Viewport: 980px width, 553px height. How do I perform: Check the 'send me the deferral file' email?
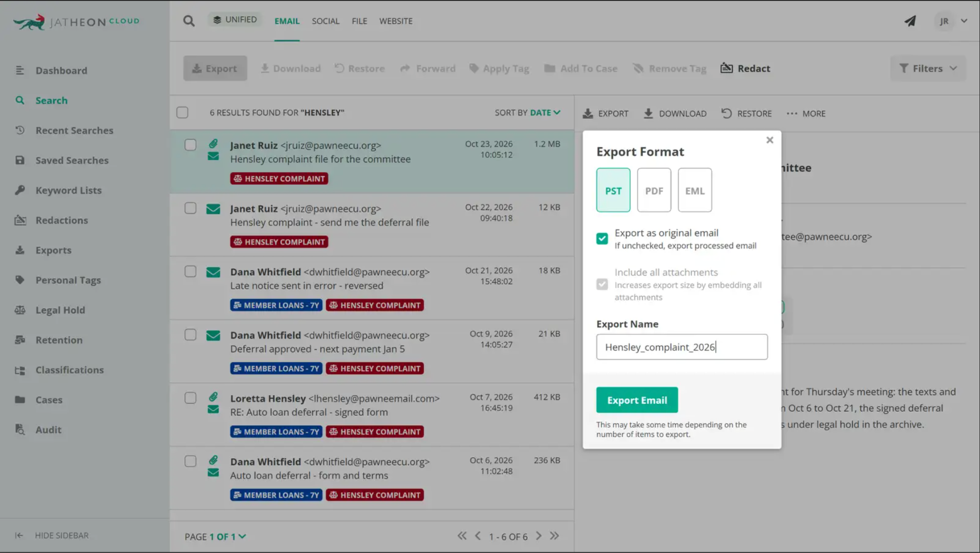coord(190,208)
